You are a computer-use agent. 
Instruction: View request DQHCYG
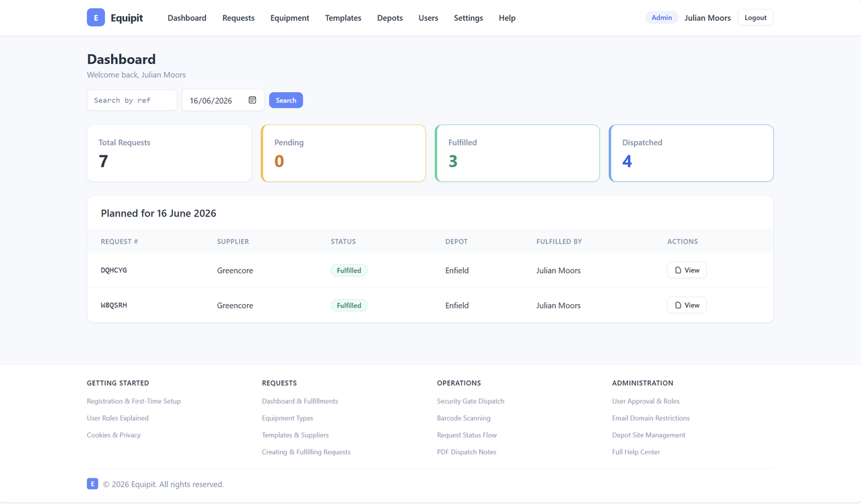click(x=687, y=270)
